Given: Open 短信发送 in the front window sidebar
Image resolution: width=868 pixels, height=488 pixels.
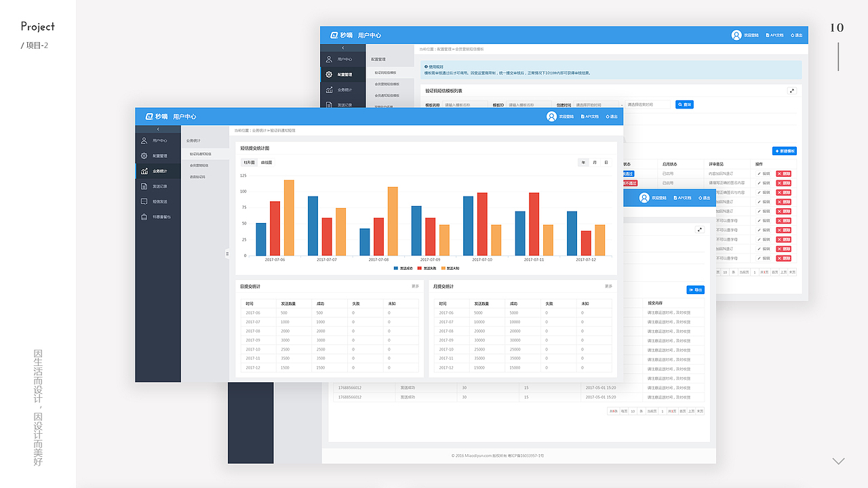Looking at the screenshot, I should pyautogui.click(x=158, y=201).
